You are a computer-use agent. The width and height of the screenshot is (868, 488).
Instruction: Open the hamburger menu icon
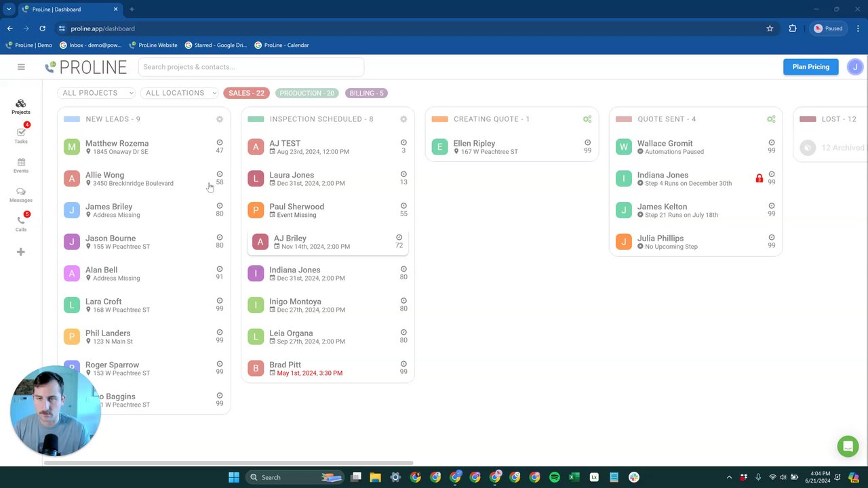[21, 66]
